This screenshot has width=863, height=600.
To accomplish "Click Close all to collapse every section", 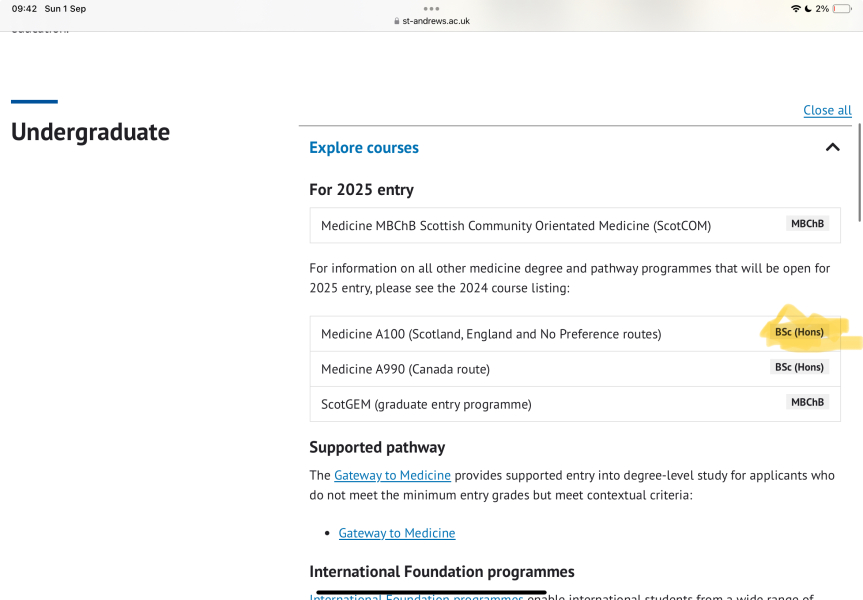I will [827, 110].
